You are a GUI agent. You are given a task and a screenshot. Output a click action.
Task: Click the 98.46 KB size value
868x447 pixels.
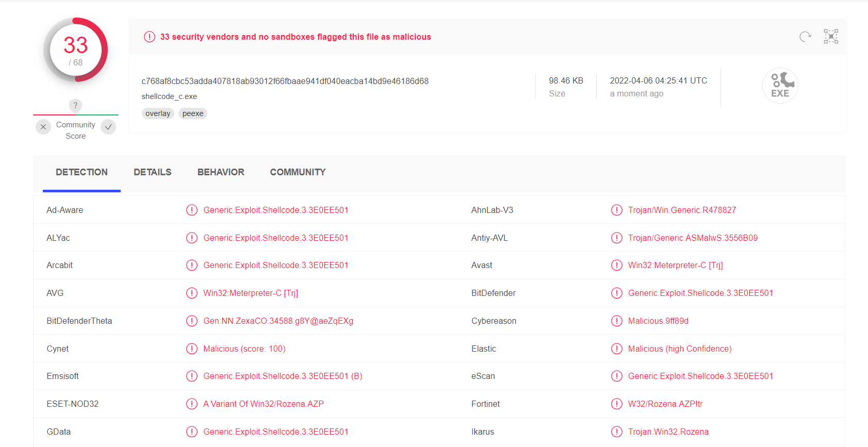pos(566,80)
